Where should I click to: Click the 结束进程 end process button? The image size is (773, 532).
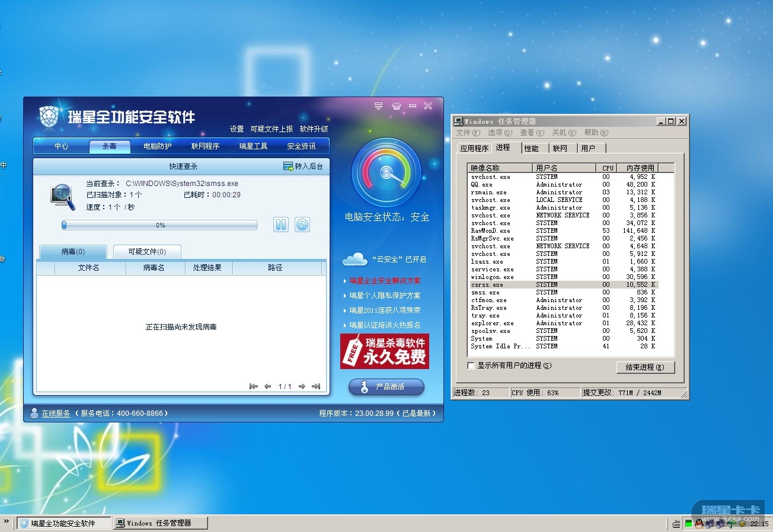(646, 367)
